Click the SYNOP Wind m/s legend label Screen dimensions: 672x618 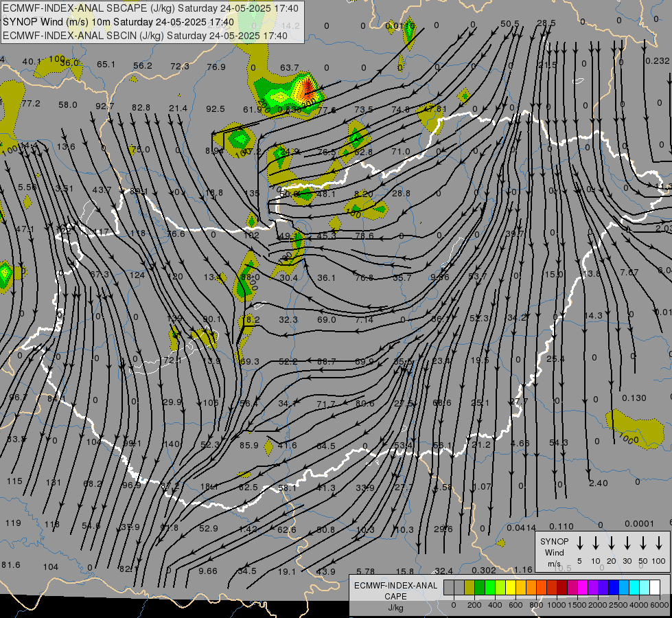pyautogui.click(x=554, y=552)
